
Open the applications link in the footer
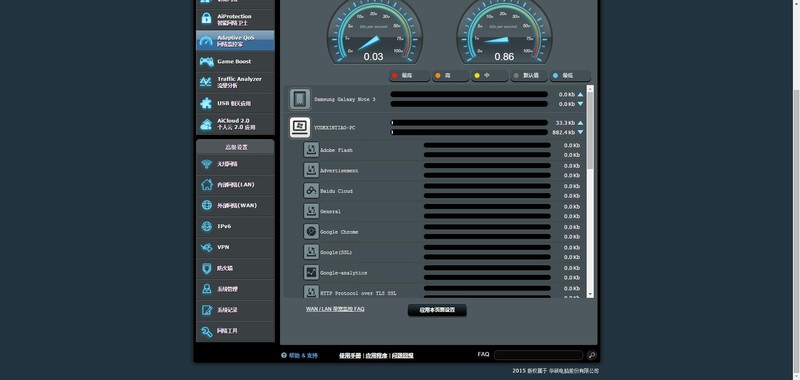tap(376, 356)
